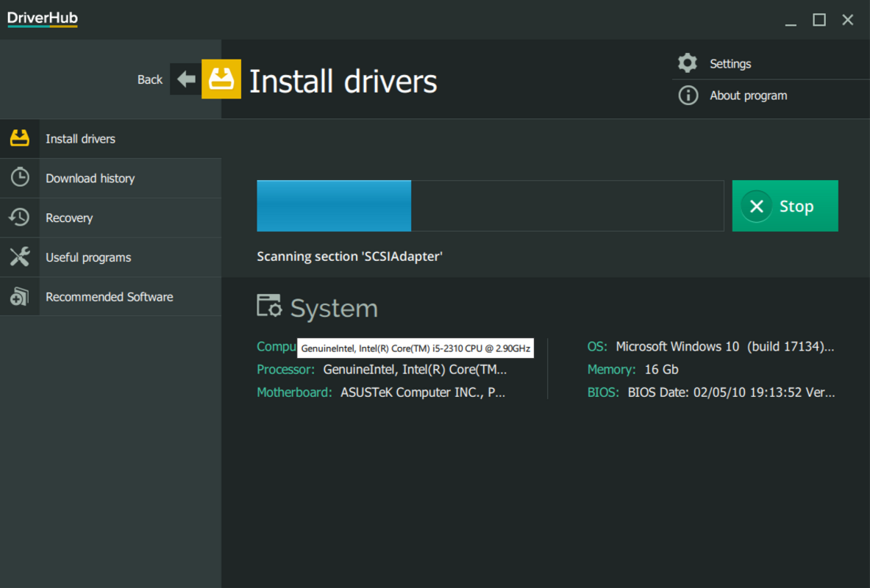Click the Download history clock icon
870x588 pixels.
click(20, 178)
